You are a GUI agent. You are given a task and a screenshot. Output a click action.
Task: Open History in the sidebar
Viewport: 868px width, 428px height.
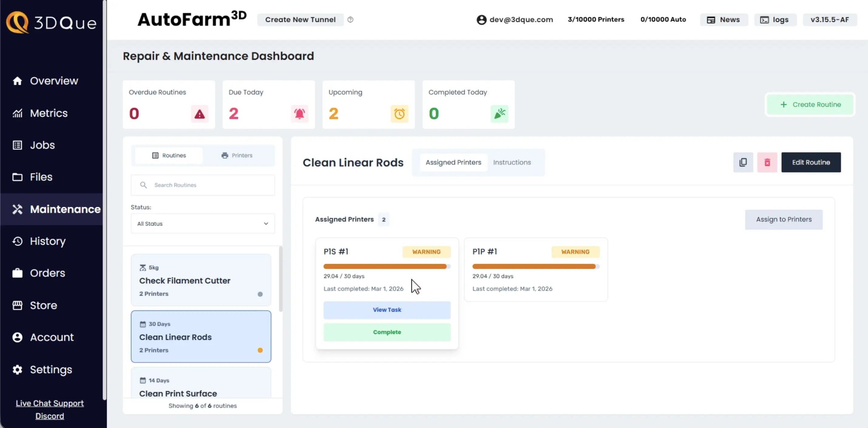pos(48,241)
